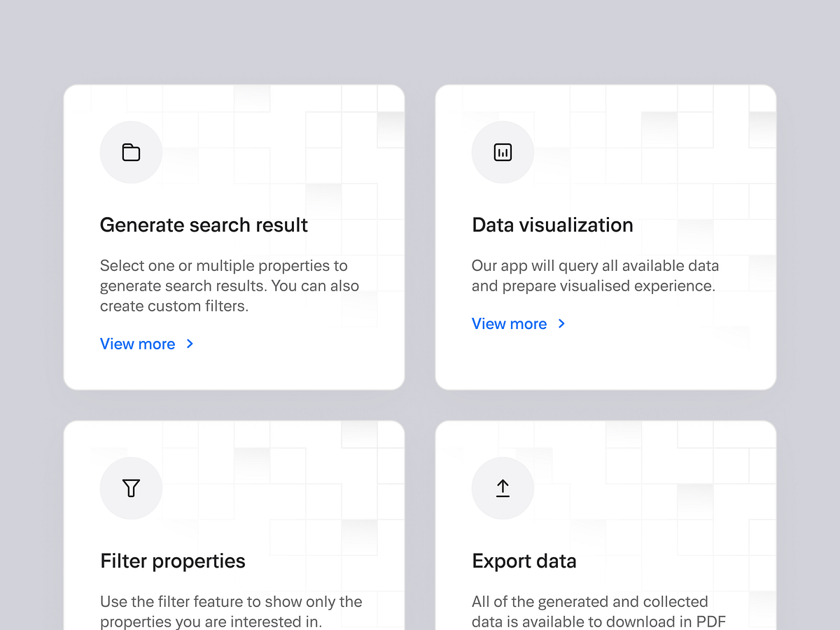Viewport: 840px width, 630px height.
Task: Click the Export data card title
Action: point(524,561)
